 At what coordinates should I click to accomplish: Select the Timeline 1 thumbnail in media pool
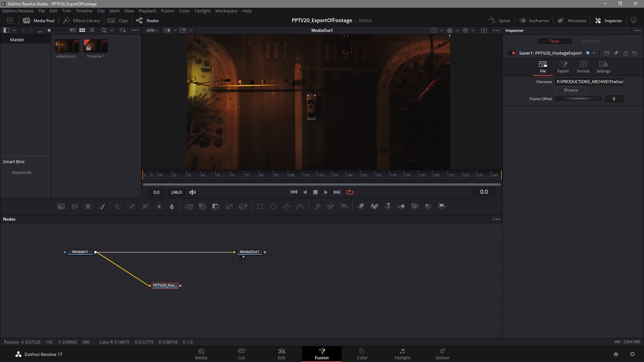point(96,46)
